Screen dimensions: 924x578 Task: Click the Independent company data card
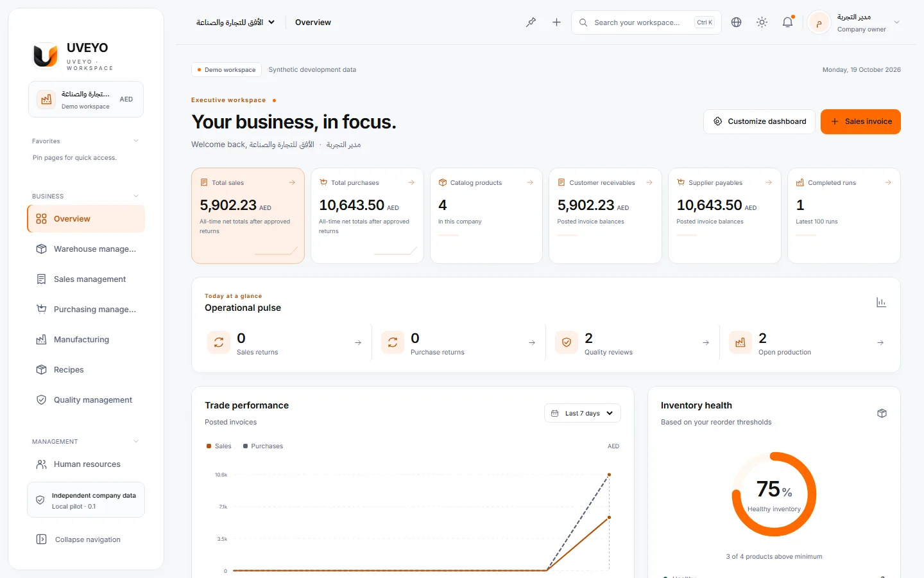click(x=86, y=500)
